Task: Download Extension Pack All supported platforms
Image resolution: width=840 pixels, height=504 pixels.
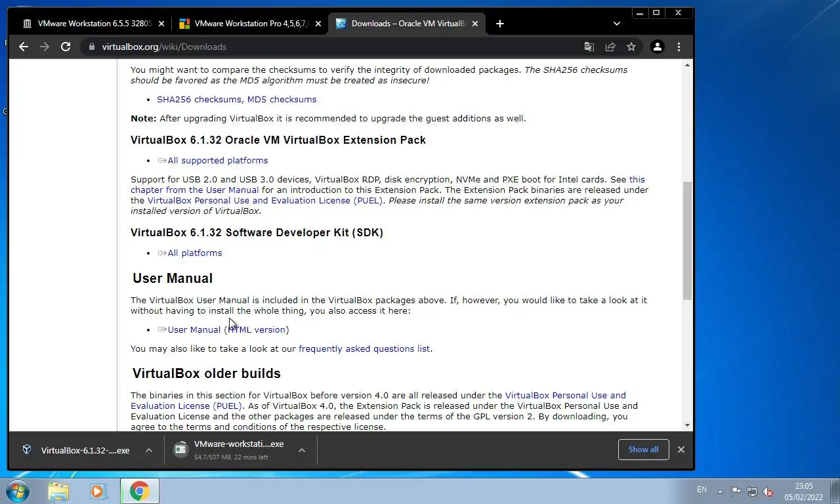Action: coord(217,160)
